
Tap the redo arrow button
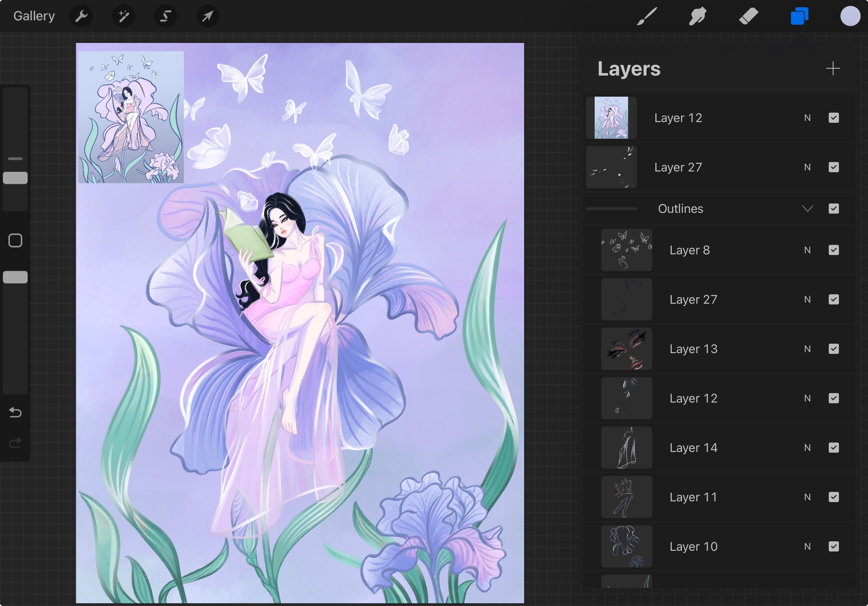[15, 443]
